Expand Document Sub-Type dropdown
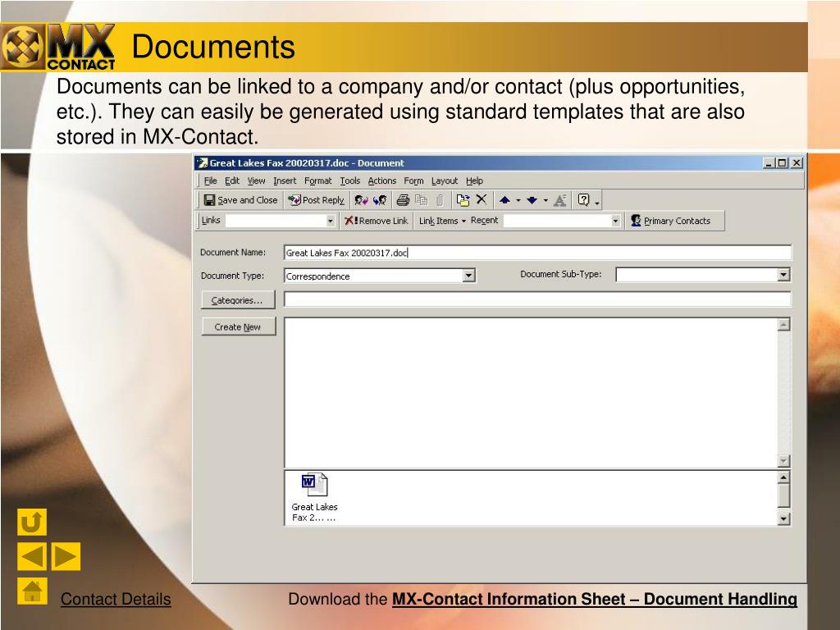This screenshot has width=840, height=630. (783, 274)
